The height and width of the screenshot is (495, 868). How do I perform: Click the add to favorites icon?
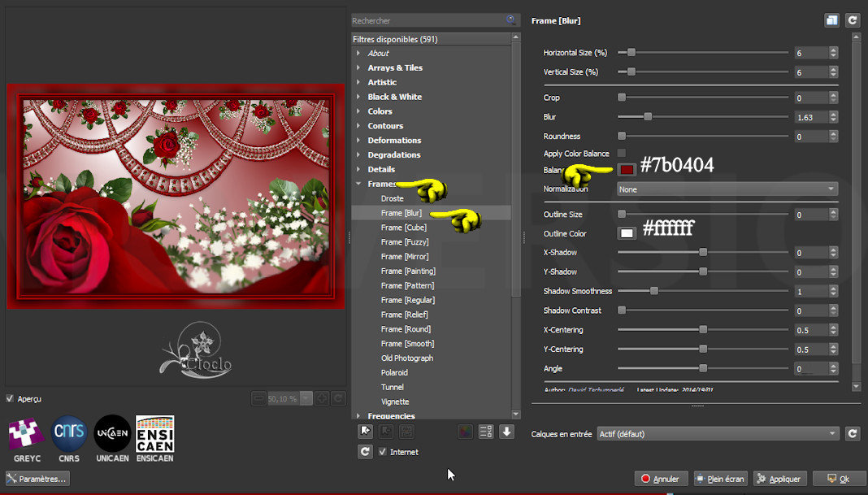coord(366,432)
